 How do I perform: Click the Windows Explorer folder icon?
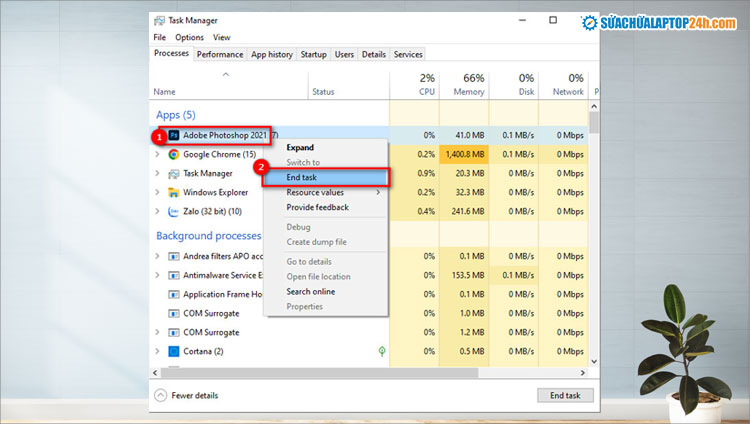pyautogui.click(x=174, y=193)
